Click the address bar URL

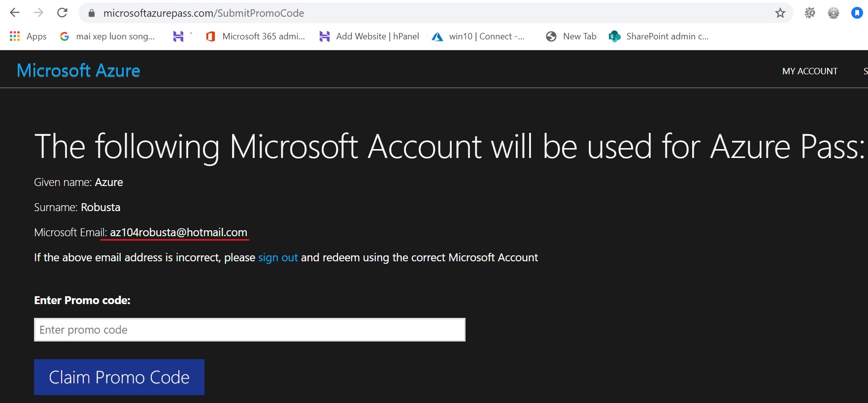point(203,13)
